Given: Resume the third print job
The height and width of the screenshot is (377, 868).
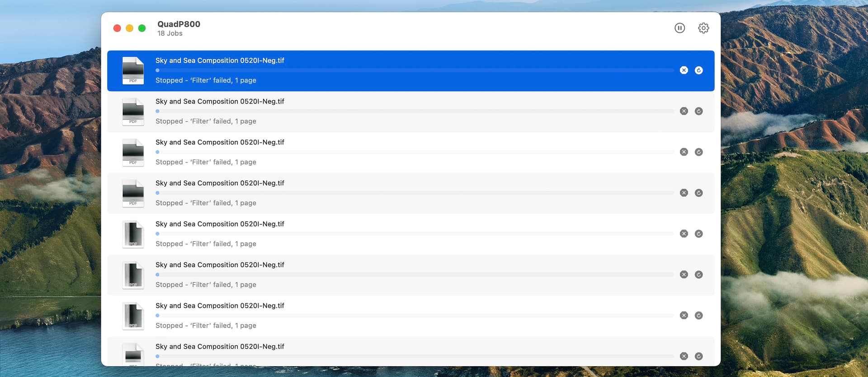Looking at the screenshot, I should point(698,152).
